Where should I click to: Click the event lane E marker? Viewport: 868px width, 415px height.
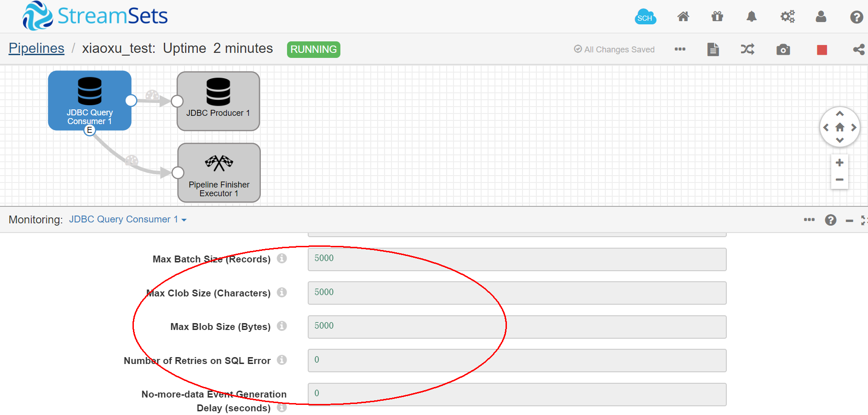[90, 130]
